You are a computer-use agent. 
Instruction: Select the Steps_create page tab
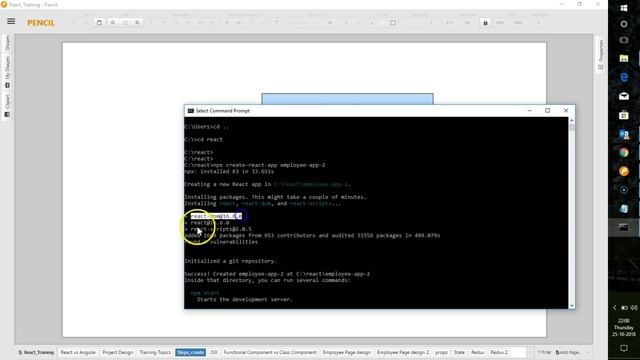[x=191, y=352]
